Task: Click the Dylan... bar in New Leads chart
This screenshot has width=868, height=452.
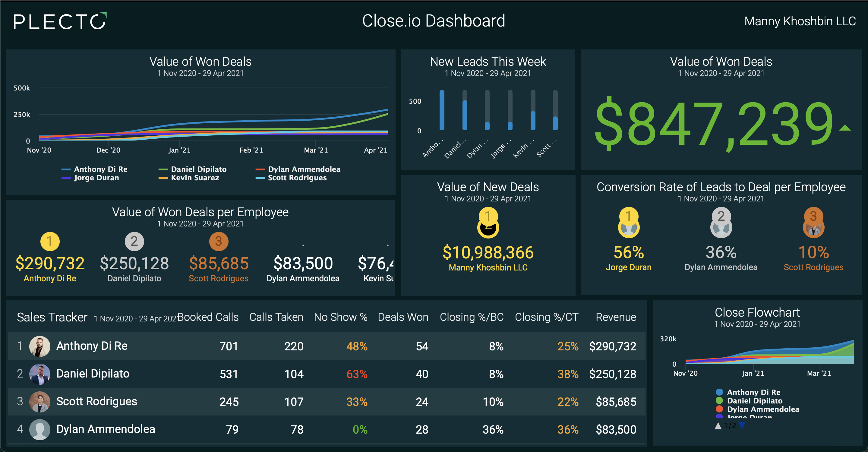Action: [x=487, y=125]
